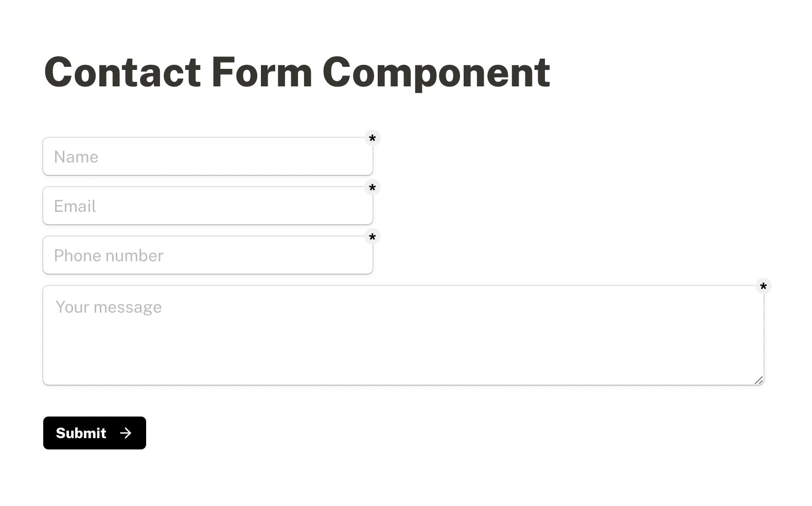Click the "Phone number" placeholder text
This screenshot has height=506, width=812.
point(109,256)
